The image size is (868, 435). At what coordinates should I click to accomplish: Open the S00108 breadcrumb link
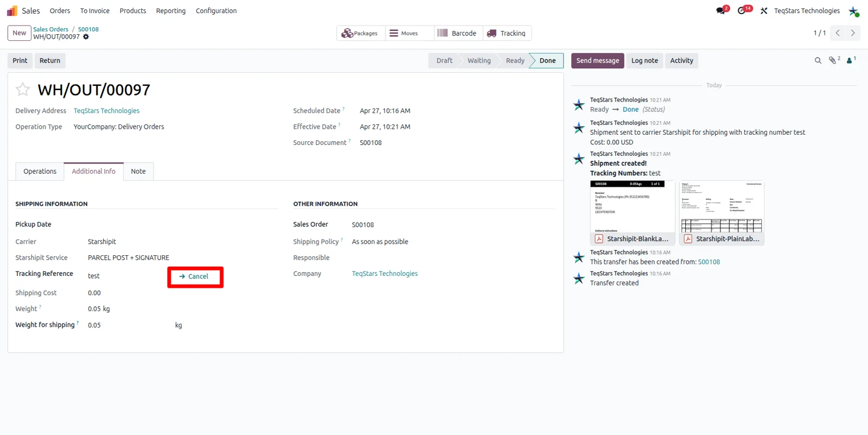pyautogui.click(x=88, y=29)
